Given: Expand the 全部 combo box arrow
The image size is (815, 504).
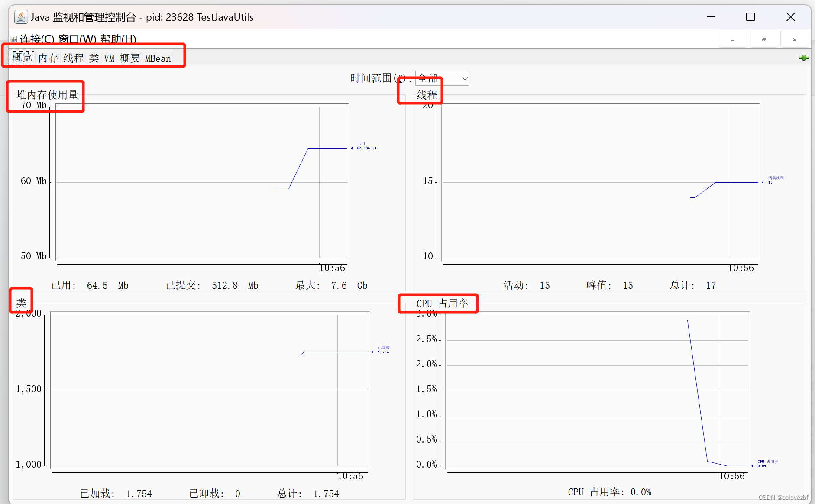Looking at the screenshot, I should click(464, 78).
